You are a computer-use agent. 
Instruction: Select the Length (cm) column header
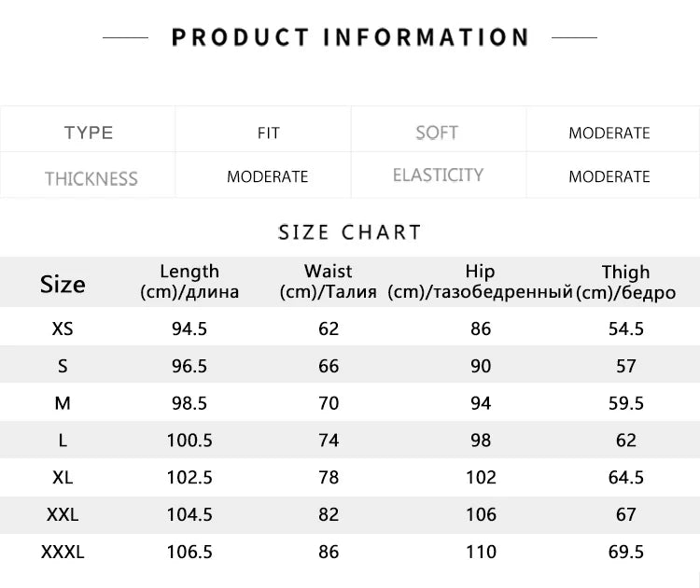189,281
